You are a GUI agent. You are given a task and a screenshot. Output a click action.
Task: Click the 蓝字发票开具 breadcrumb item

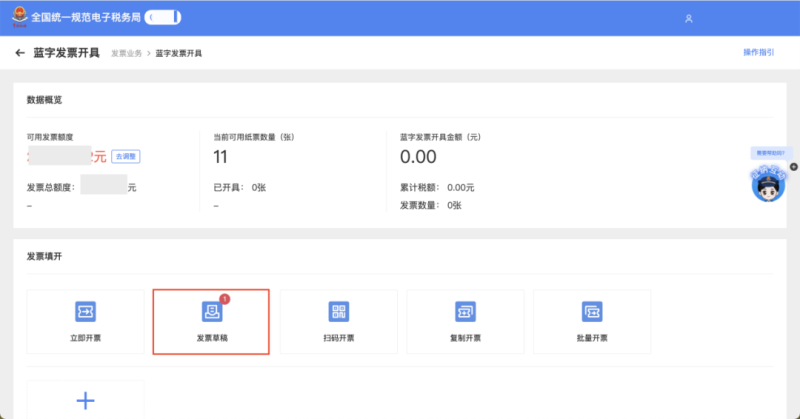180,53
